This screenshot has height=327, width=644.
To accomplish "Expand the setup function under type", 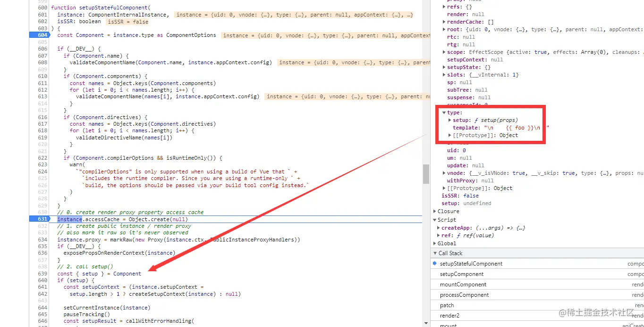I will pyautogui.click(x=449, y=120).
